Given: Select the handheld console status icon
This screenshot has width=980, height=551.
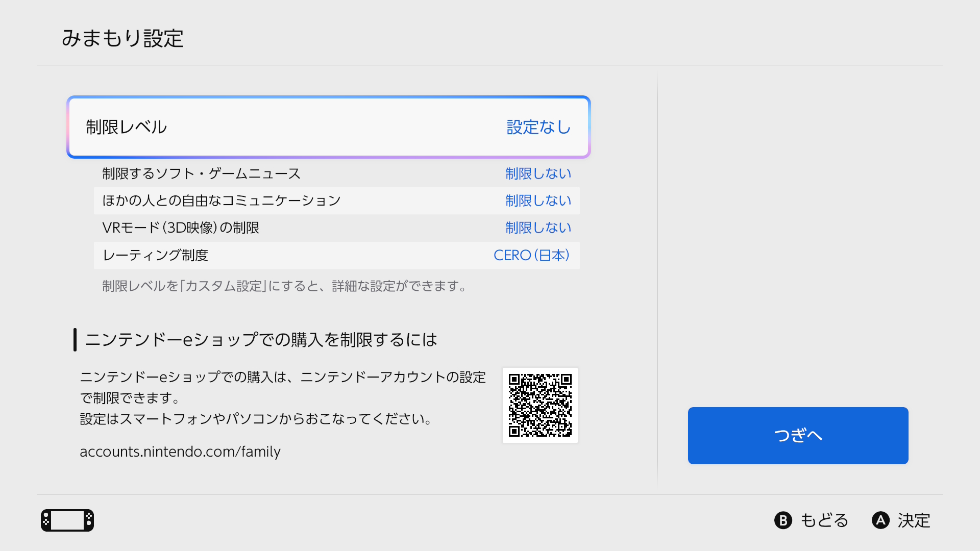Looking at the screenshot, I should [67, 520].
